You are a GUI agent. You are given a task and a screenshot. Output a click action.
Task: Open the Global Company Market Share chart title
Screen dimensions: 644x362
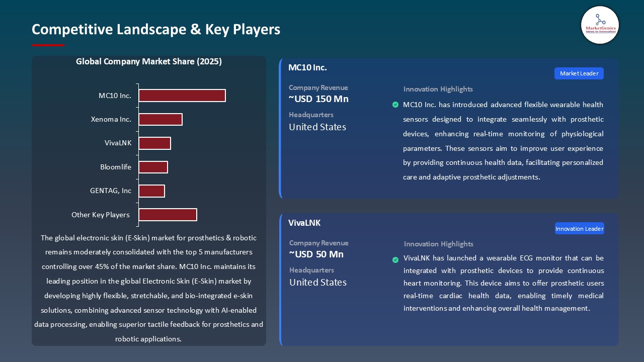(149, 61)
